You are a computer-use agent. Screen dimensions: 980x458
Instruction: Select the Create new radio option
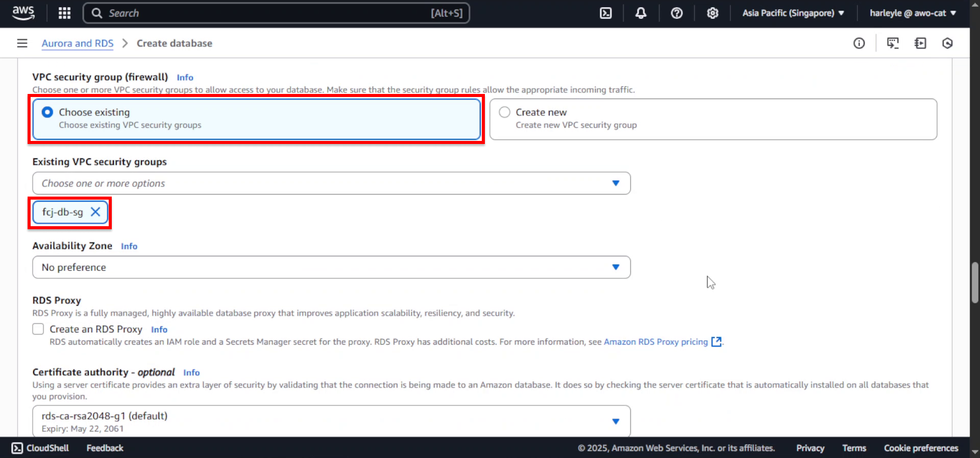pyautogui.click(x=504, y=112)
